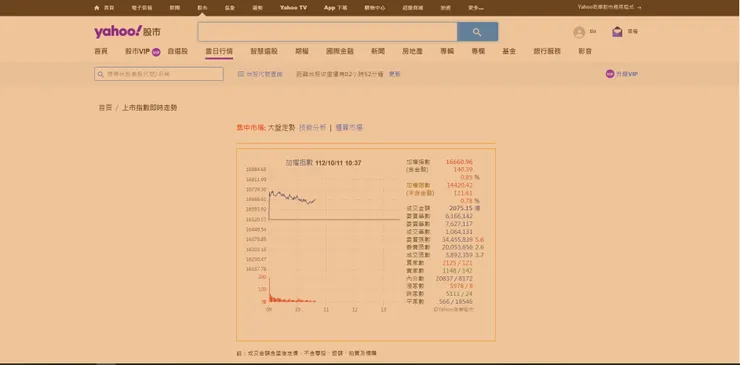Open 氣象 in the top bar
This screenshot has width=740, height=365.
click(x=230, y=8)
